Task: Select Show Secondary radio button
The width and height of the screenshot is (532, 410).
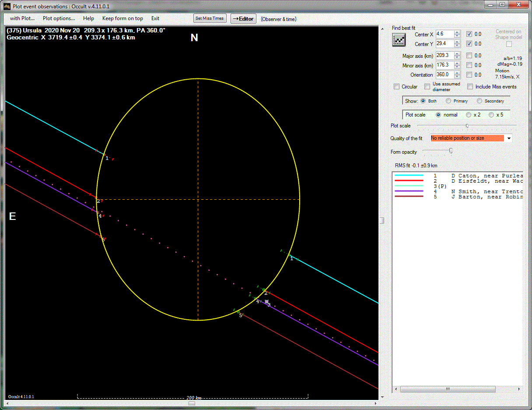Action: (x=479, y=101)
